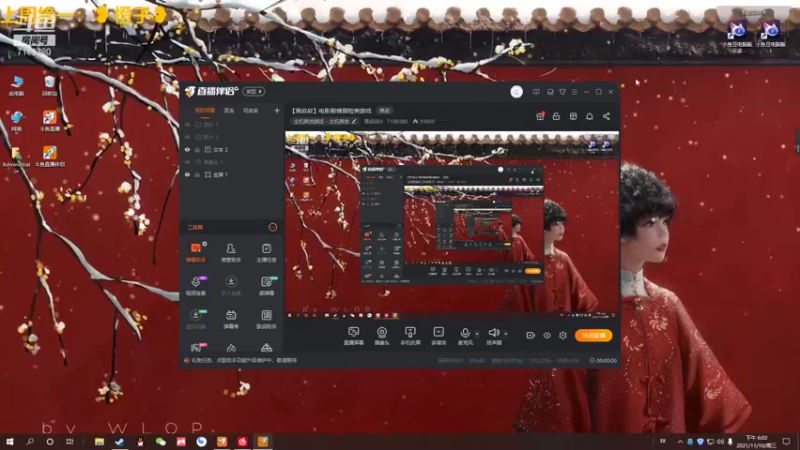Open File Explorer from the taskbar
This screenshot has height=450, width=800.
(99, 442)
